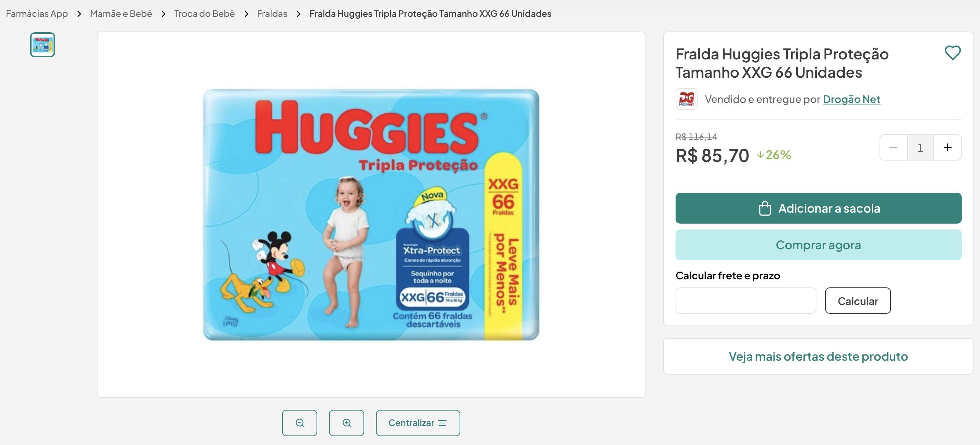Click the Drogão Net seller logo
980x445 pixels.
(686, 99)
